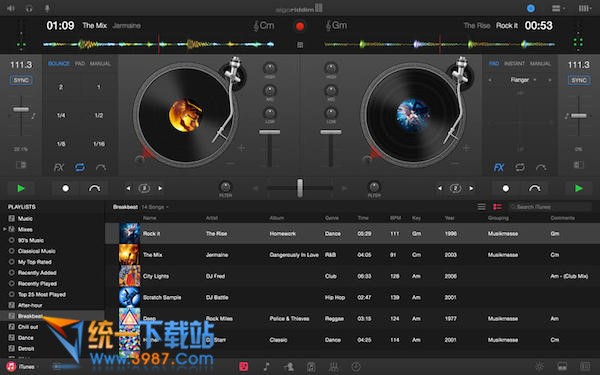
Task: Start recording with the red record button
Action: tap(300, 26)
